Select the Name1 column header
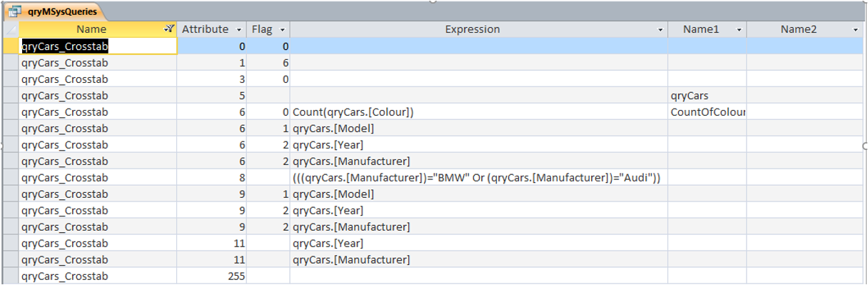 pos(707,29)
